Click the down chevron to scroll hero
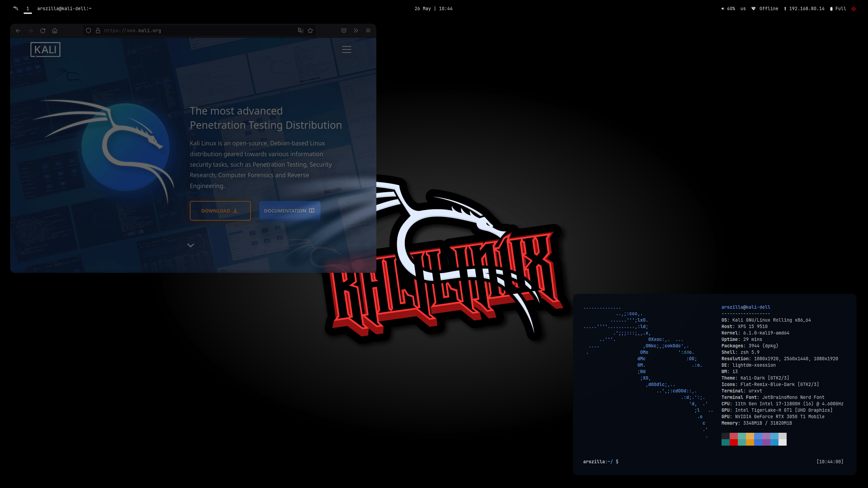 (x=191, y=245)
